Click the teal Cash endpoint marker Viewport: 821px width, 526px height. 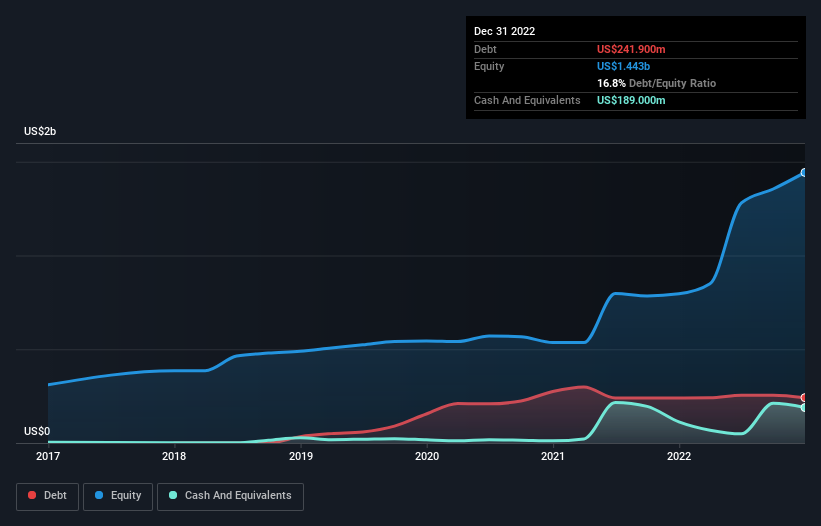(x=804, y=408)
